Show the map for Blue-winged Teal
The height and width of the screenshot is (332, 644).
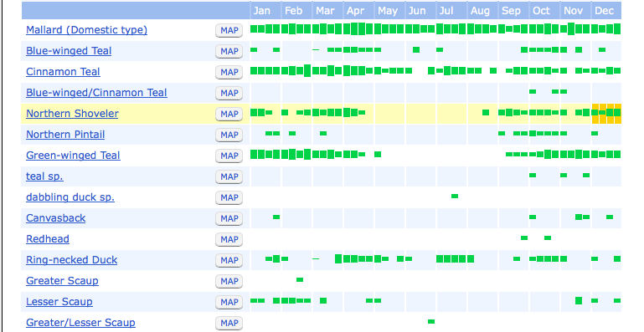click(229, 51)
